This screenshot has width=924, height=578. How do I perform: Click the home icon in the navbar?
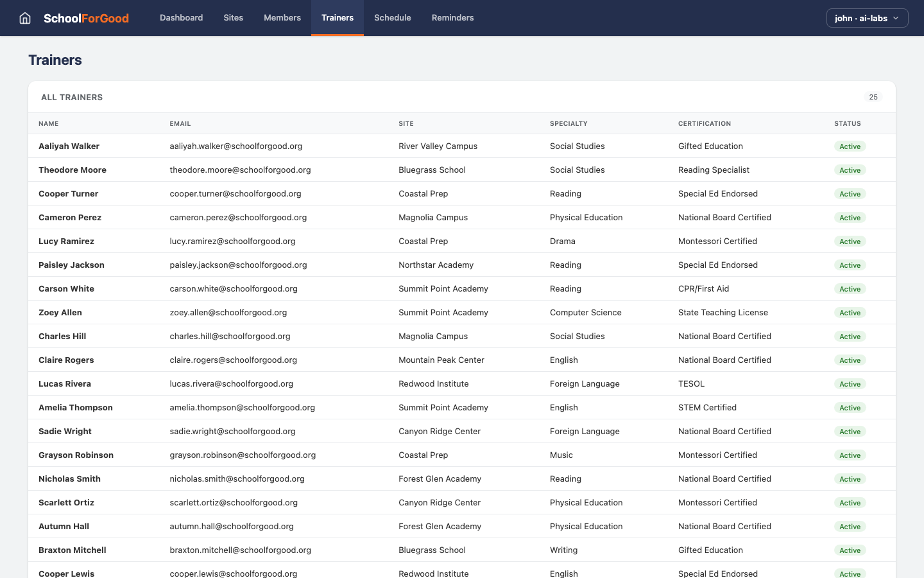24,18
